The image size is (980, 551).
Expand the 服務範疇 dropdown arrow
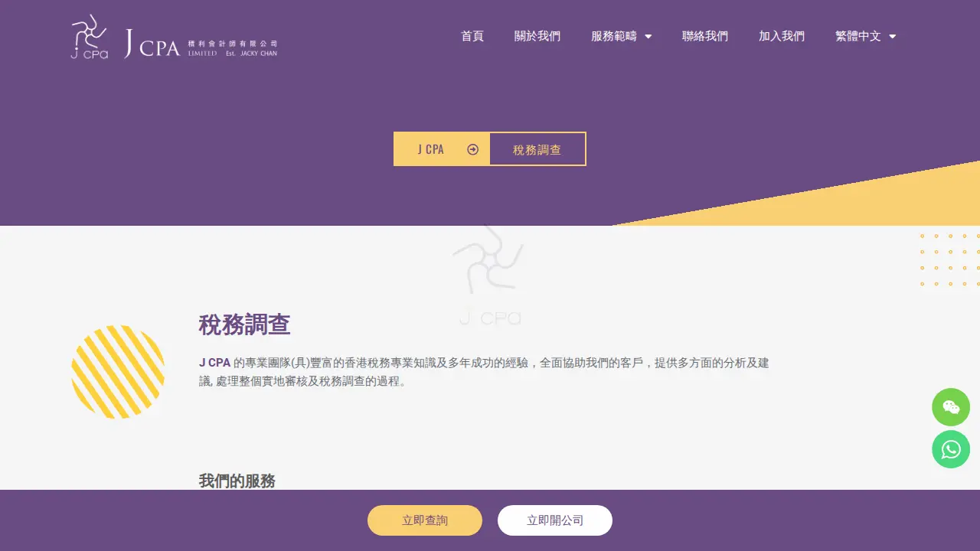648,36
